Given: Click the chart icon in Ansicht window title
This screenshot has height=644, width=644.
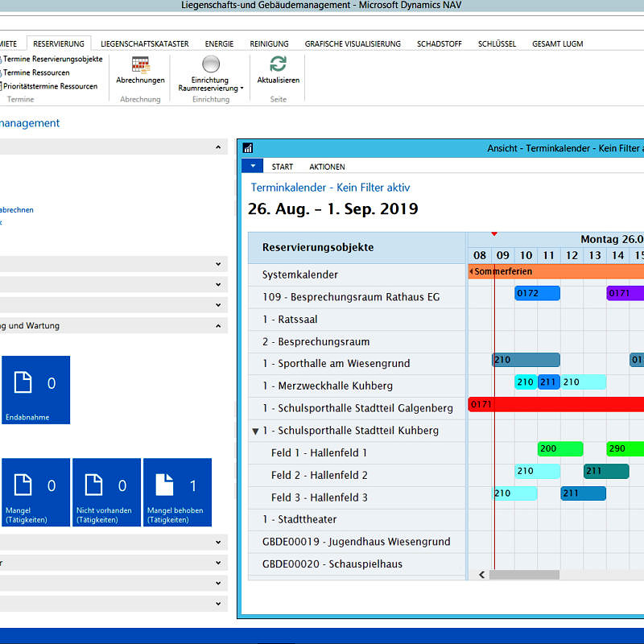Looking at the screenshot, I should (x=248, y=148).
